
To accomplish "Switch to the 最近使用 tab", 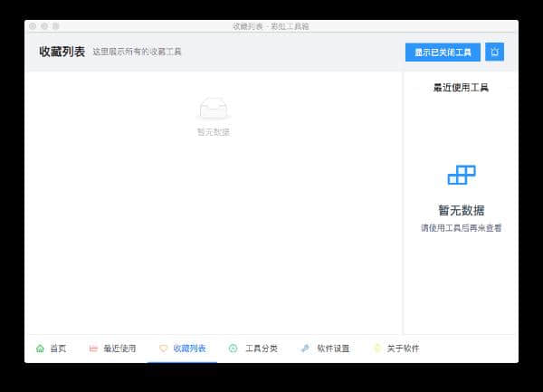I will tap(112, 349).
